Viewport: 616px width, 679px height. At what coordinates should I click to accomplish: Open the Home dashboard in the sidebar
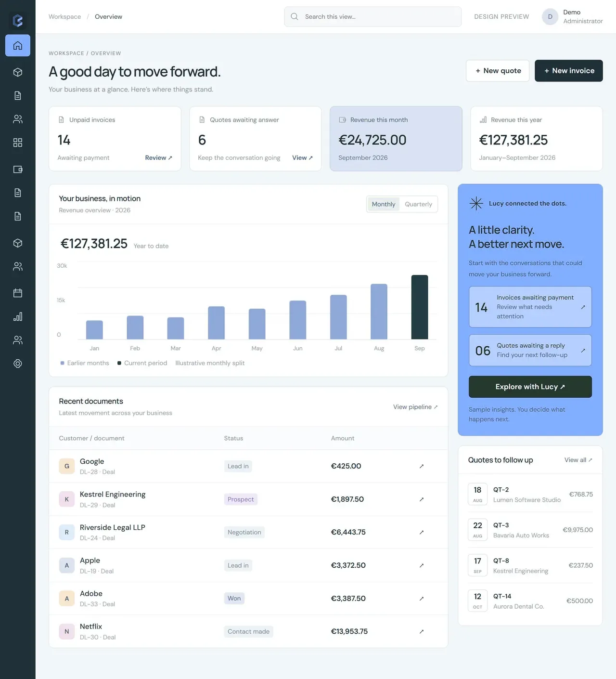tap(18, 46)
